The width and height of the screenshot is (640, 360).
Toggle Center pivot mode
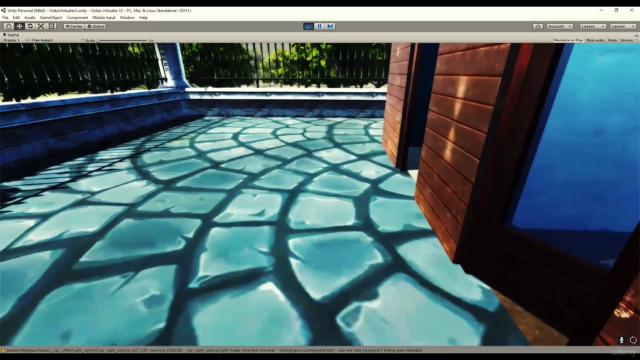coord(74,26)
